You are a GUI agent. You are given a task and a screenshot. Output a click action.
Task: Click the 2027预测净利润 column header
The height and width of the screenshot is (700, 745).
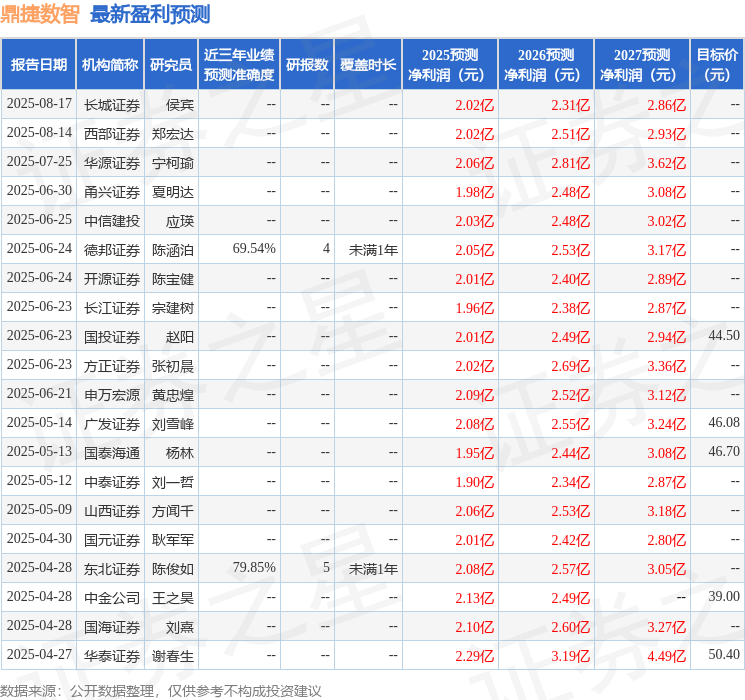point(642,65)
